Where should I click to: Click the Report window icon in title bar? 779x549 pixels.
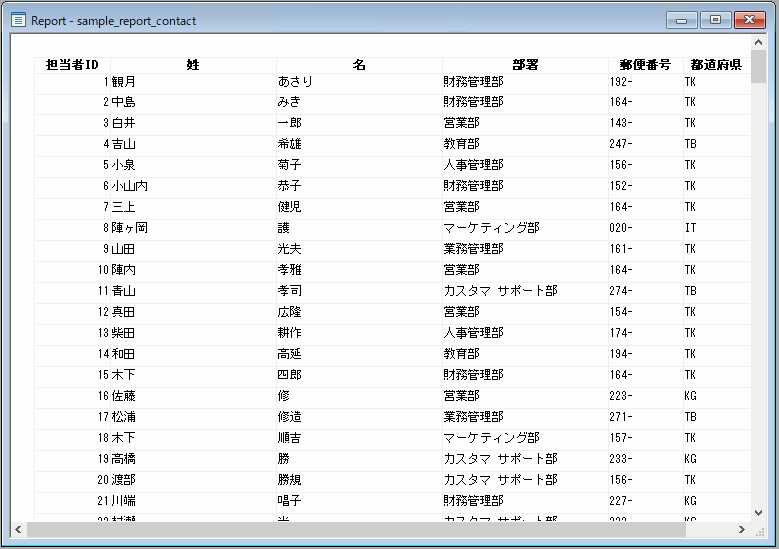(18, 20)
